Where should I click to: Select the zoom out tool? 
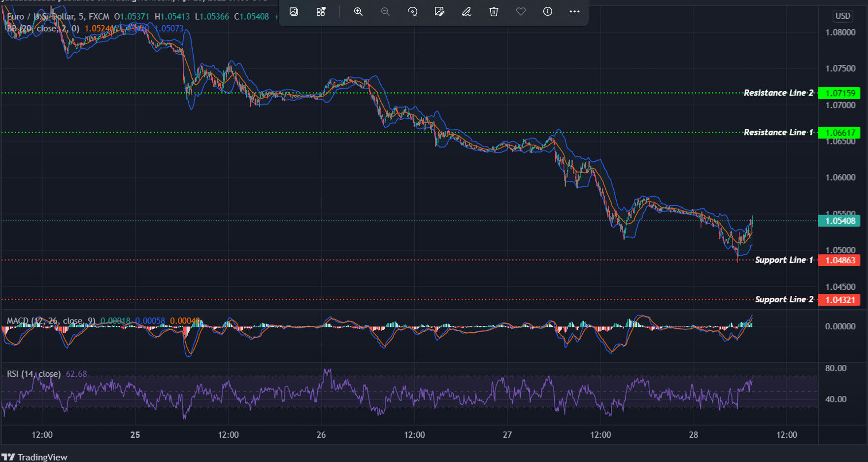point(385,11)
